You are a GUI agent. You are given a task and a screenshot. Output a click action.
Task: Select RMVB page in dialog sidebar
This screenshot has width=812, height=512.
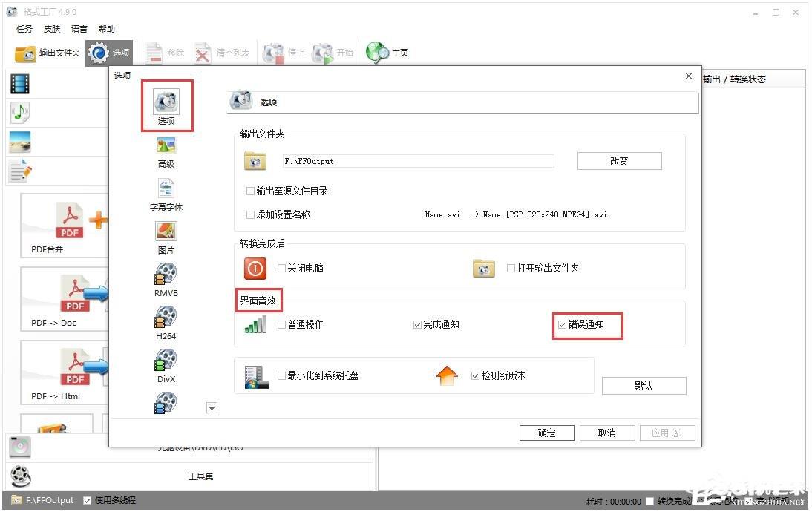coord(166,280)
